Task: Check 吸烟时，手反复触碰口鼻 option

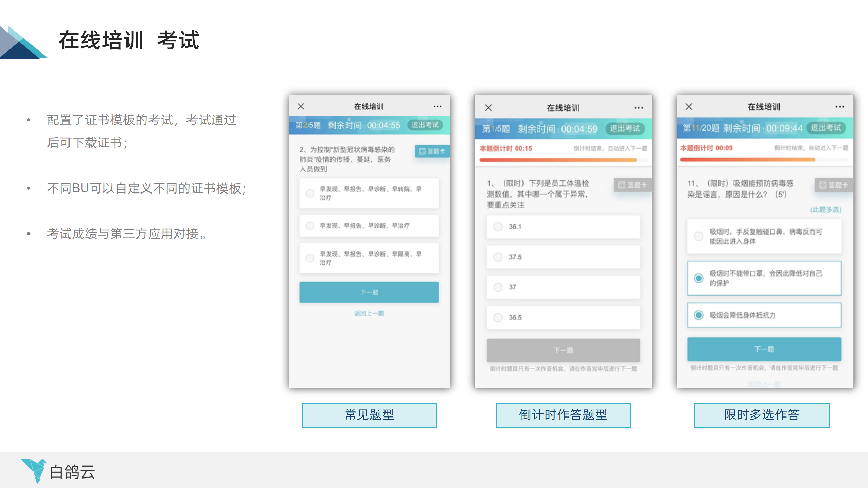Action: [x=764, y=237]
